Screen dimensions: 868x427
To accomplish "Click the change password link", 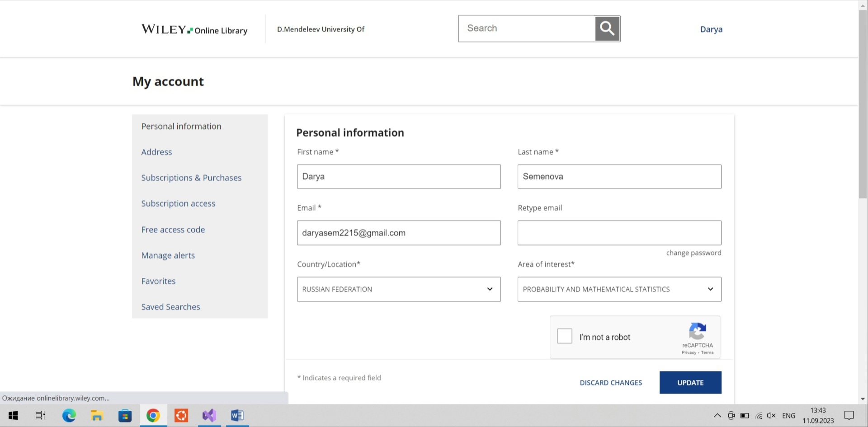I will tap(693, 253).
